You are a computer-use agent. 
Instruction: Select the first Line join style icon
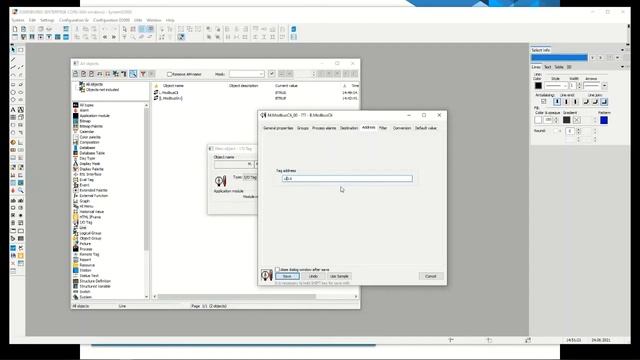coord(586,102)
